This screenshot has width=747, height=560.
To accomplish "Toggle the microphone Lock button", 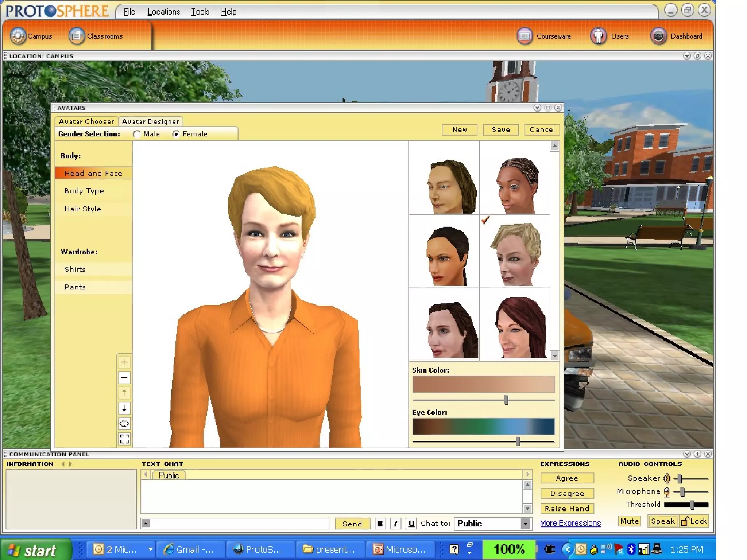I will pos(694,521).
